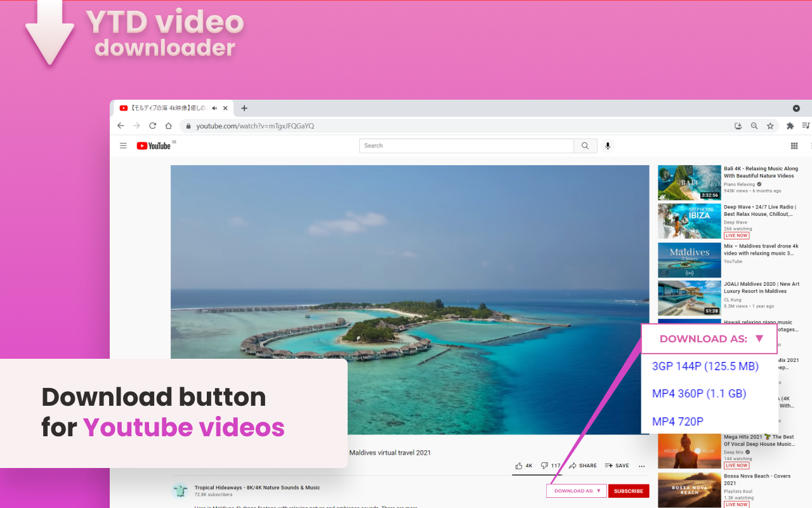Click the YouTube Search field
This screenshot has width=812, height=508.
coord(466,145)
